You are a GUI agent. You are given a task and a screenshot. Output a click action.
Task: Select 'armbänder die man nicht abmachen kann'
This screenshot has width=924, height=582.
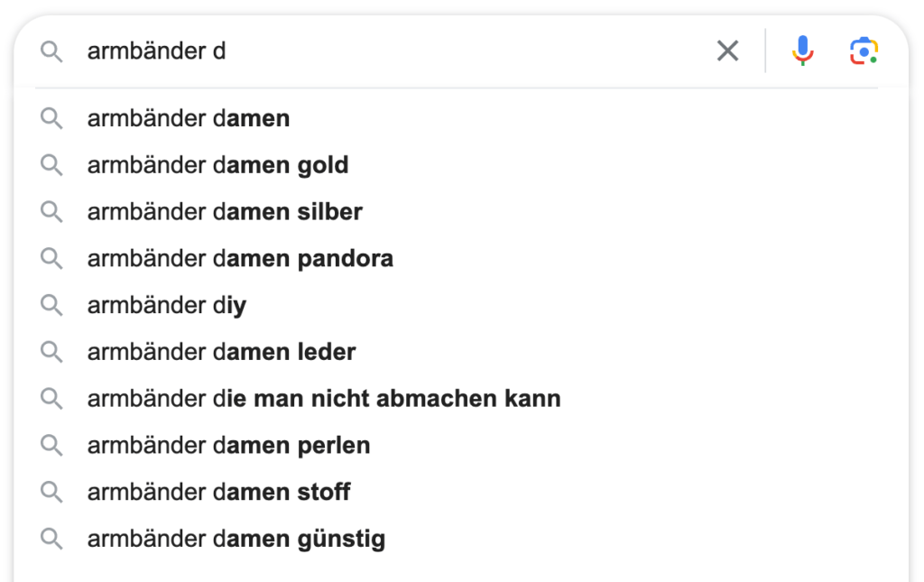click(461, 398)
